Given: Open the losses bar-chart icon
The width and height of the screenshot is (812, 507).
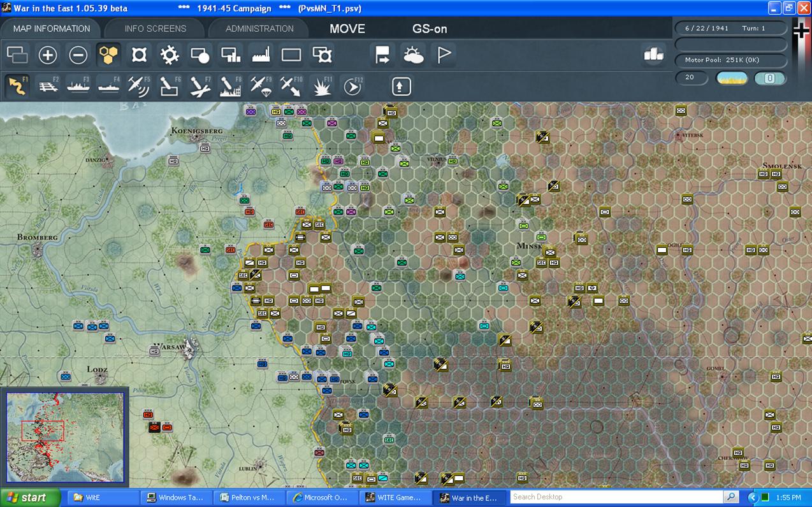Looking at the screenshot, I should click(654, 55).
